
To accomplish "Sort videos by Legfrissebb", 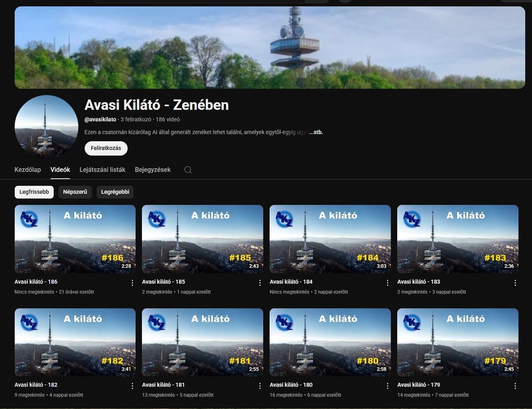I will tap(34, 192).
